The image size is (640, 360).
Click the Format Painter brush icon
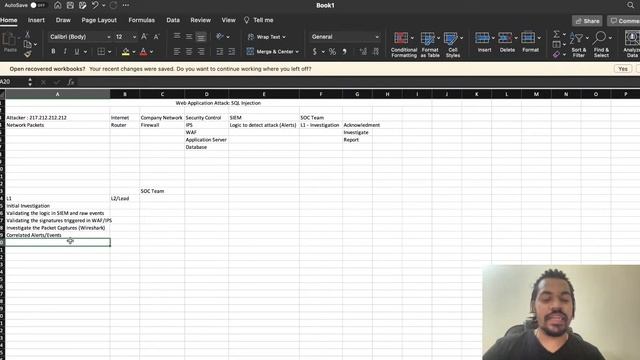click(x=27, y=54)
